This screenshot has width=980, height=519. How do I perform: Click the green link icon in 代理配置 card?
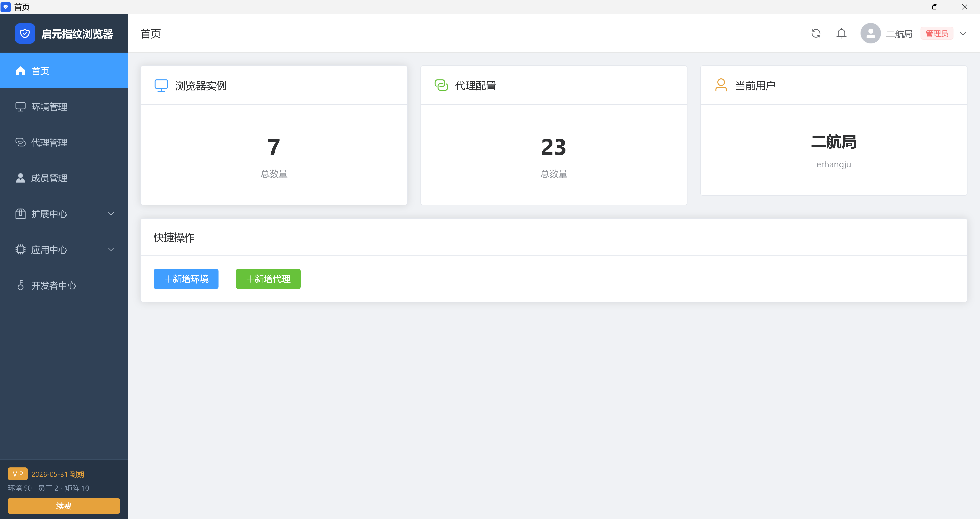pyautogui.click(x=441, y=85)
